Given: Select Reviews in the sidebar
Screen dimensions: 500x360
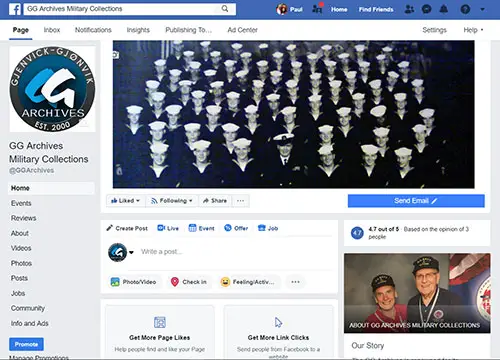Looking at the screenshot, I should click(24, 218).
